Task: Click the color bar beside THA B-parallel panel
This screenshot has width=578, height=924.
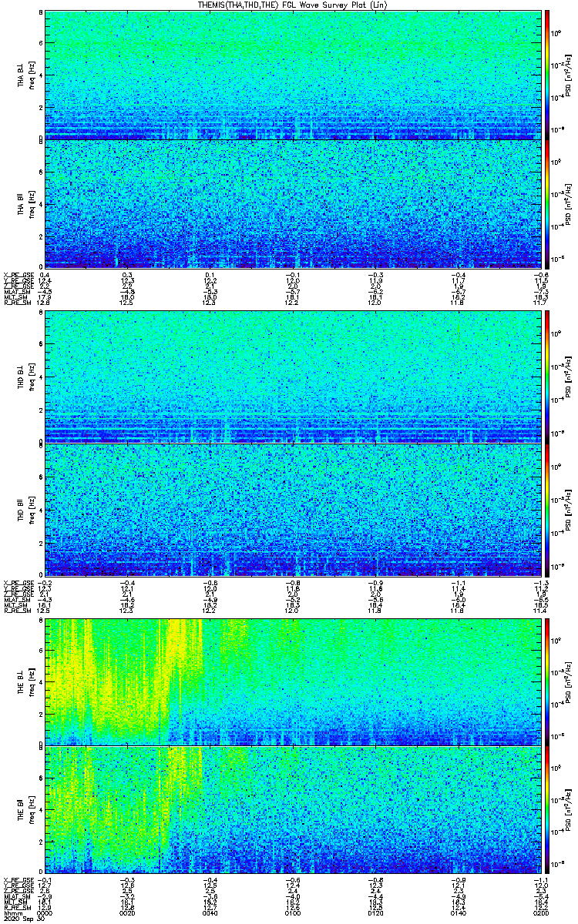Action: click(x=547, y=203)
